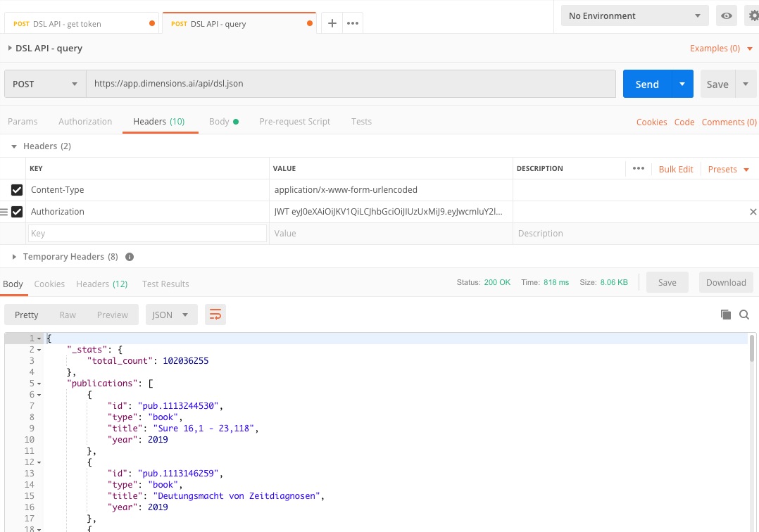Open the Presets dropdown
Image resolution: width=759 pixels, height=532 pixels.
(x=729, y=170)
